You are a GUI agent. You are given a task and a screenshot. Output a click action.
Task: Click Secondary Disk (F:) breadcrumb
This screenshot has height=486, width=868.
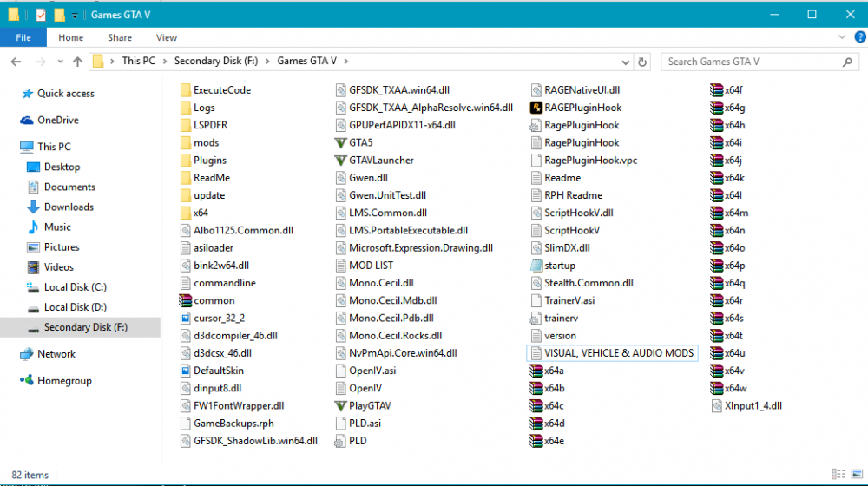pos(216,61)
